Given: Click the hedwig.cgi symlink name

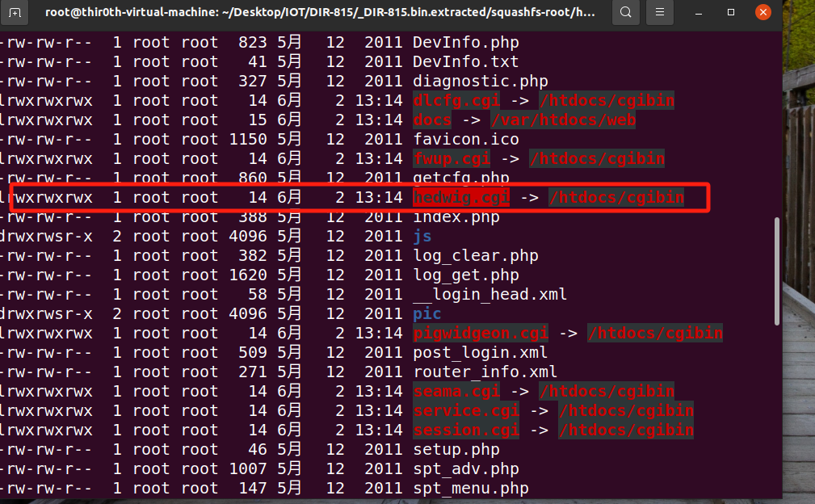Looking at the screenshot, I should pos(461,197).
